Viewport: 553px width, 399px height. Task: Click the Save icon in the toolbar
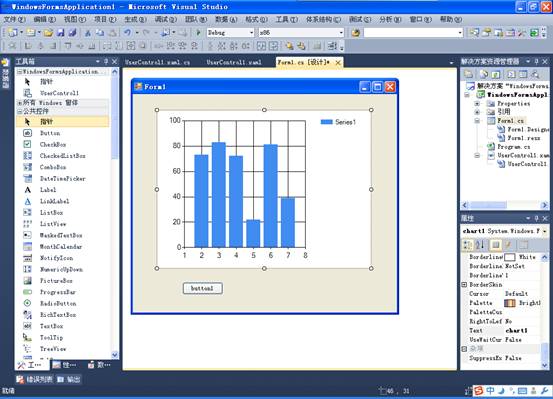[x=61, y=33]
